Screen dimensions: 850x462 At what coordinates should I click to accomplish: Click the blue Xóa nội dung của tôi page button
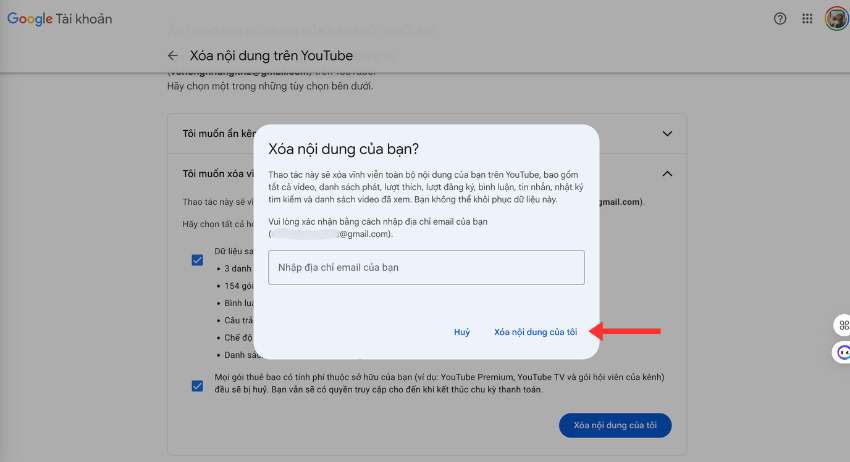615,425
